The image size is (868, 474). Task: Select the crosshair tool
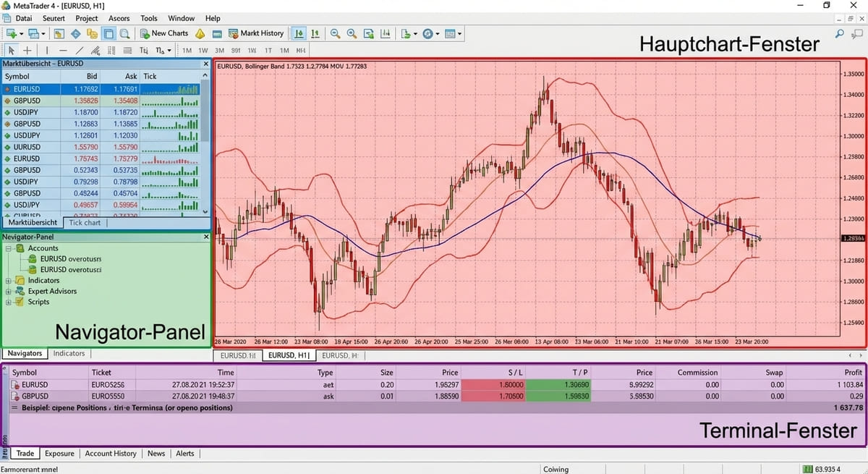27,50
